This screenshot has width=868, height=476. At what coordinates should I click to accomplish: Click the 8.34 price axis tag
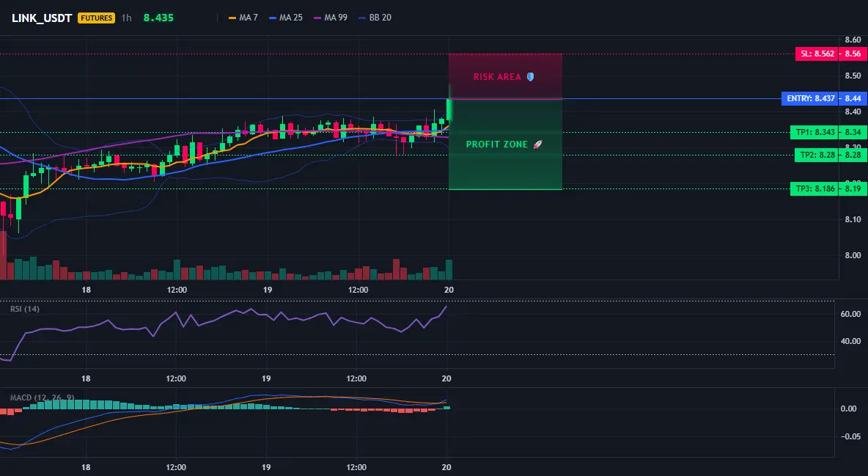tap(853, 132)
